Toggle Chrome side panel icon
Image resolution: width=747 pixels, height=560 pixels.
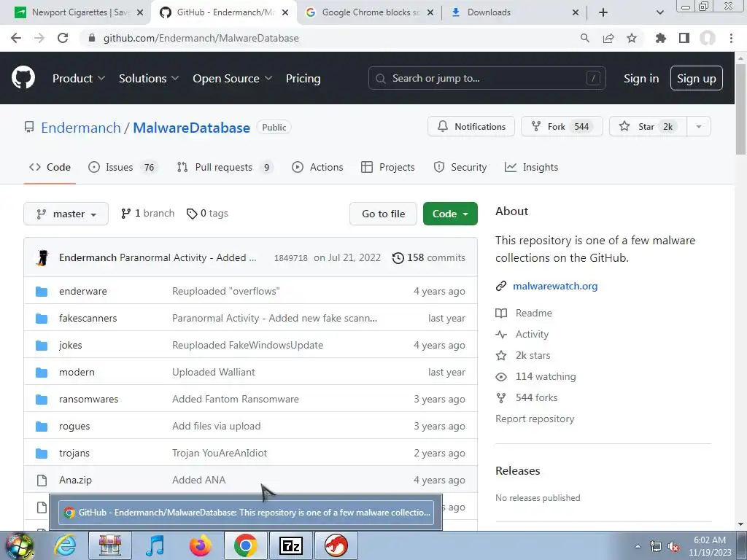click(x=684, y=38)
